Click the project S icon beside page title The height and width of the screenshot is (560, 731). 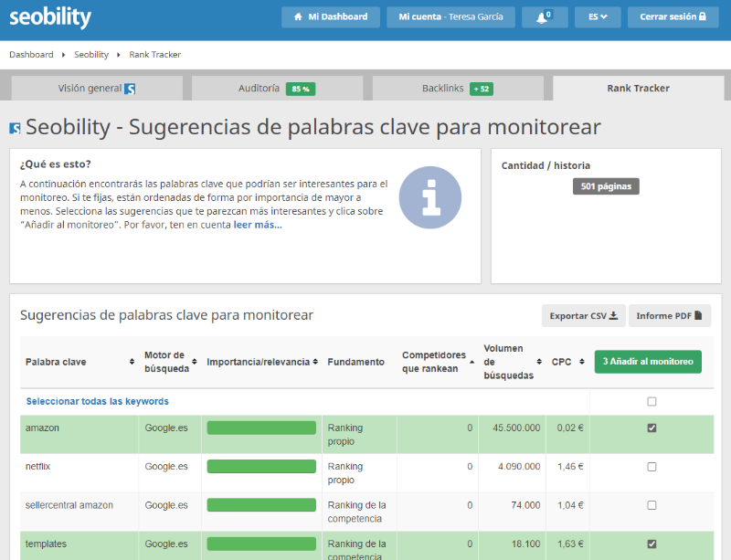[x=15, y=128]
